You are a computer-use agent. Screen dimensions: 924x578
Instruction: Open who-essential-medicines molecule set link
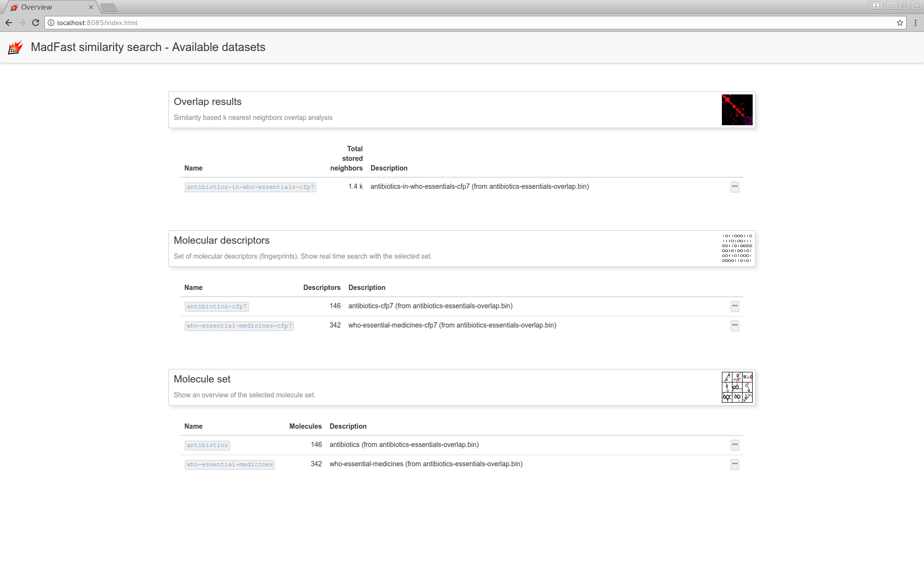(230, 465)
